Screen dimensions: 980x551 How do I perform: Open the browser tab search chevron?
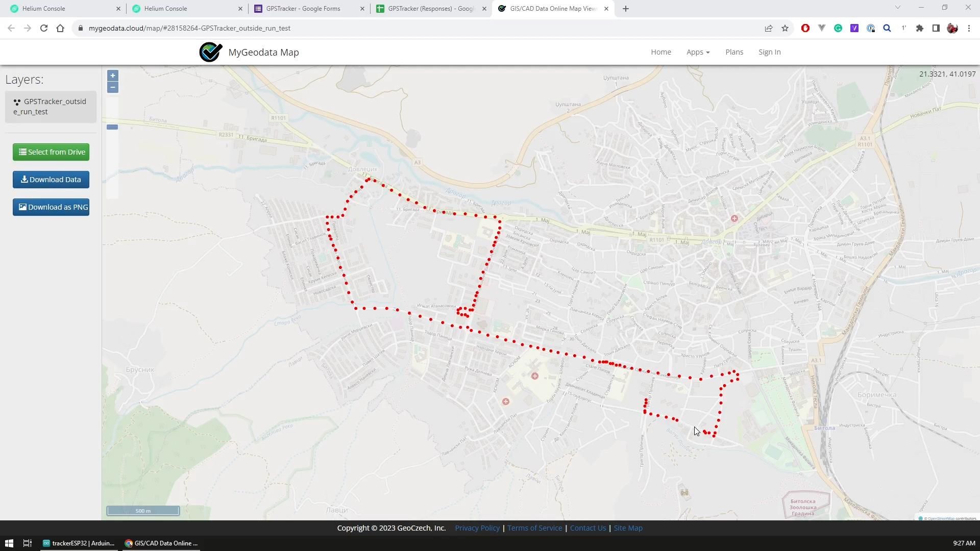pyautogui.click(x=898, y=8)
